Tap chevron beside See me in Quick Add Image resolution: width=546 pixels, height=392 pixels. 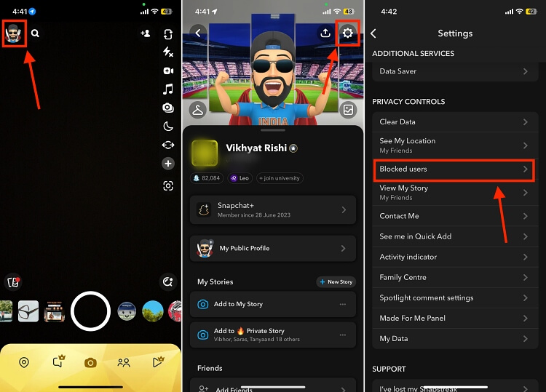click(x=525, y=236)
